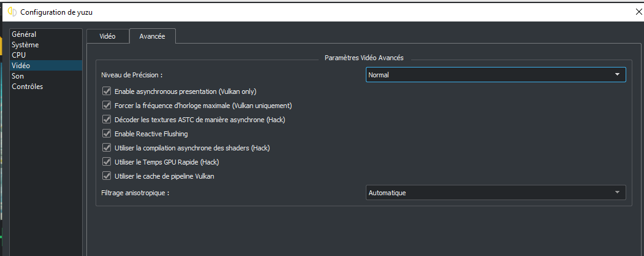Expand the Filtrage anisotropique dropdown

click(x=495, y=193)
